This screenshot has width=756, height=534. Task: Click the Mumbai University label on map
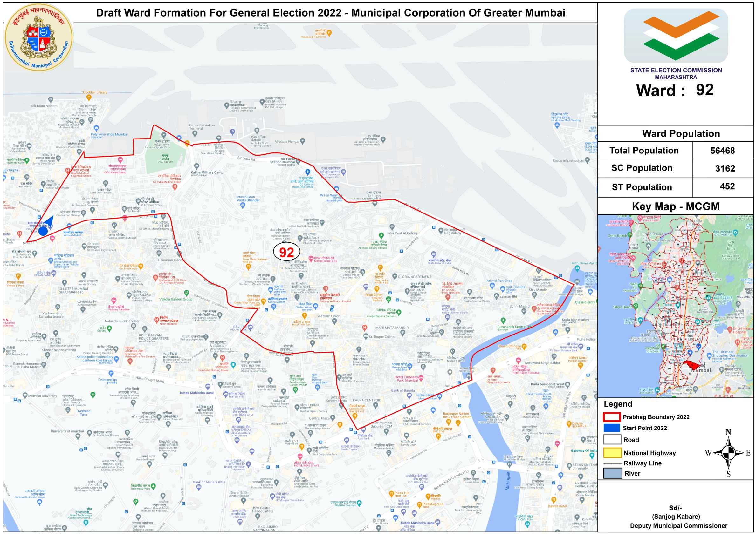(x=42, y=396)
